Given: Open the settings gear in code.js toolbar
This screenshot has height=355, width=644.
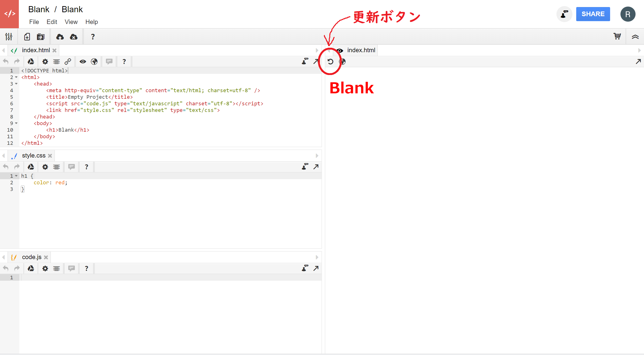Looking at the screenshot, I should [x=45, y=269].
